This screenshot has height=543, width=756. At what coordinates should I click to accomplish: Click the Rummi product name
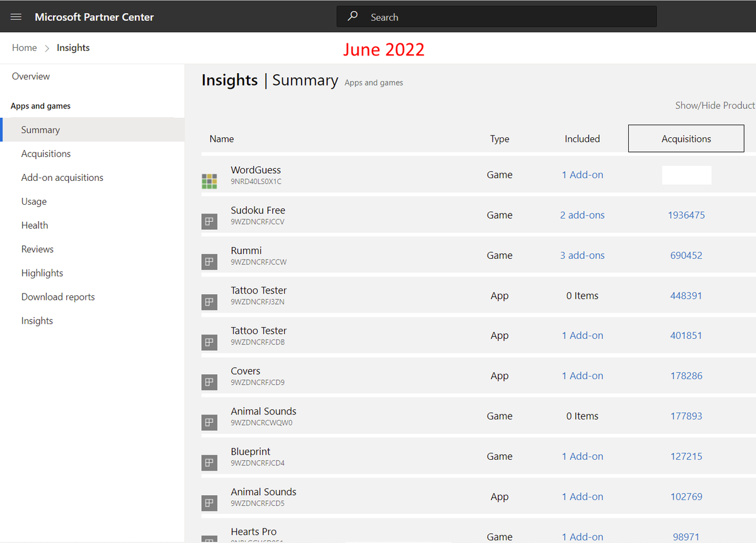coord(246,251)
